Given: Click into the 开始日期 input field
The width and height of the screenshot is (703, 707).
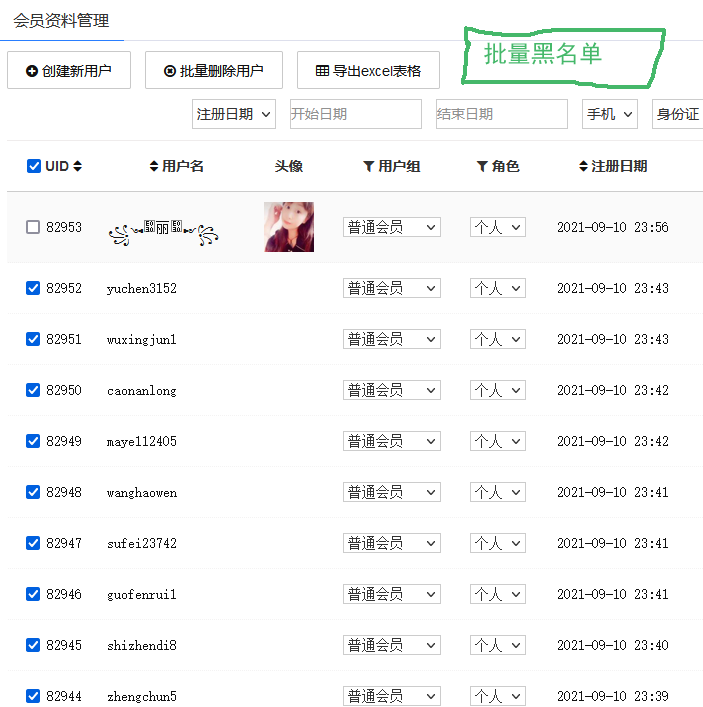Looking at the screenshot, I should tap(355, 114).
